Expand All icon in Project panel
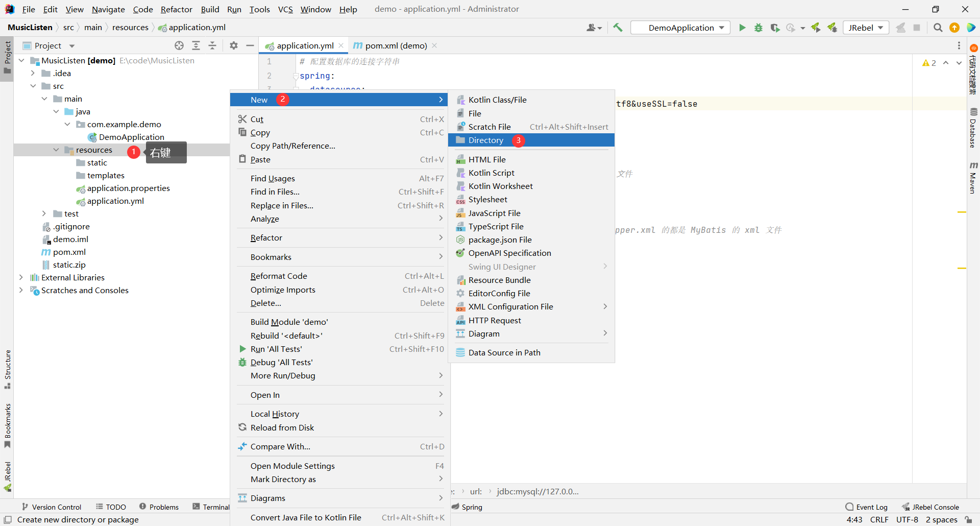The height and width of the screenshot is (526, 980). [x=195, y=45]
